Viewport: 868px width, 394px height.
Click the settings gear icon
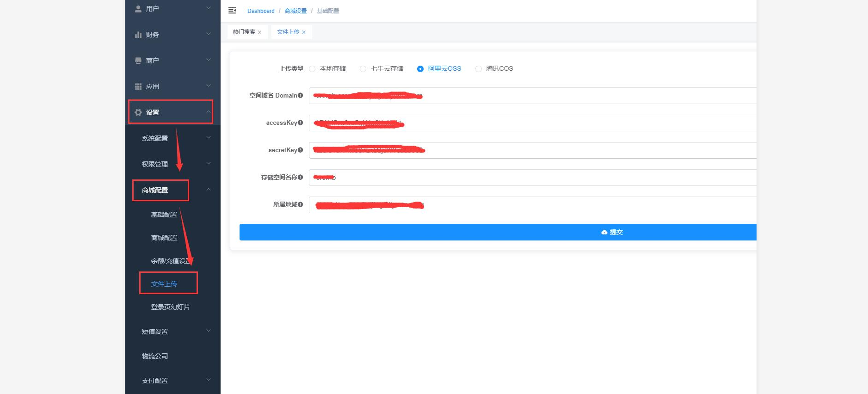138,112
